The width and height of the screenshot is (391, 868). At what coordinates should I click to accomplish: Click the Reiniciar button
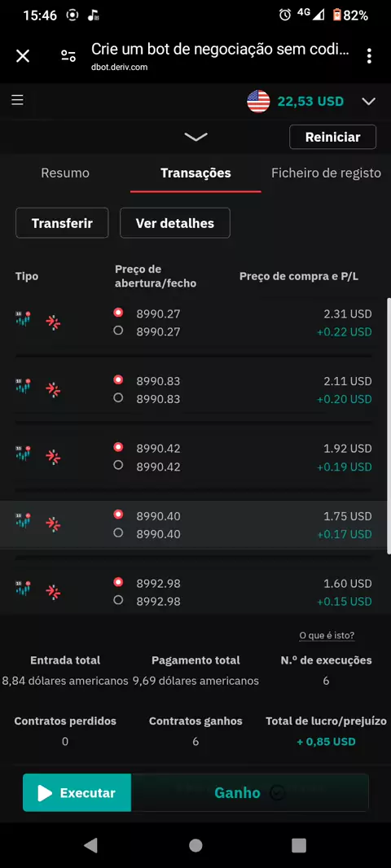pyautogui.click(x=333, y=138)
